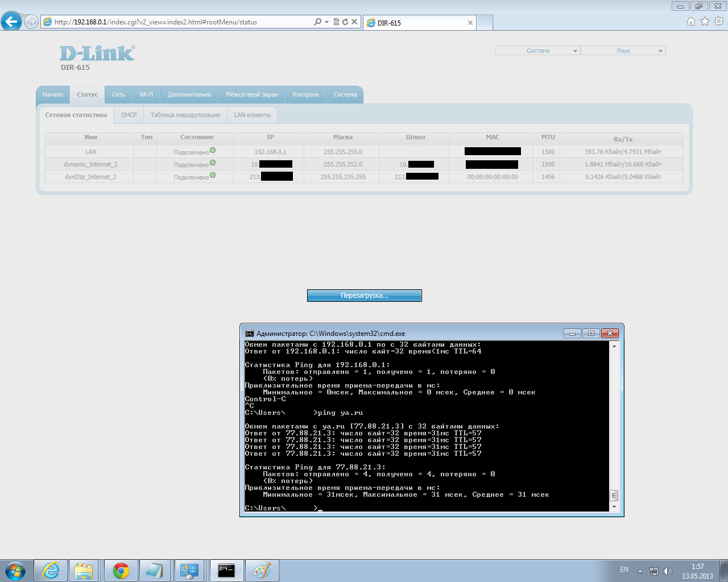Click the volume speaker tray icon
Viewport: 728px width, 582px height.
coord(668,571)
